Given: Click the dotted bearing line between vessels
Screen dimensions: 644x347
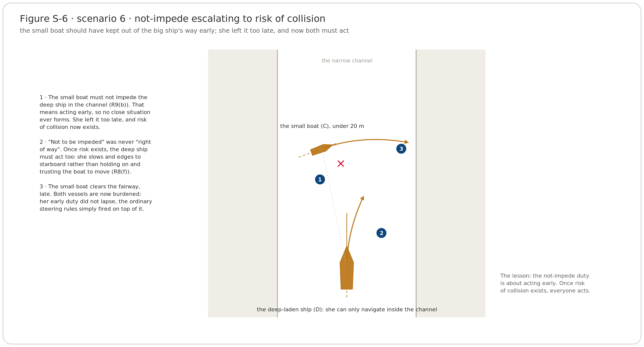Looking at the screenshot, I should pyautogui.click(x=334, y=208).
